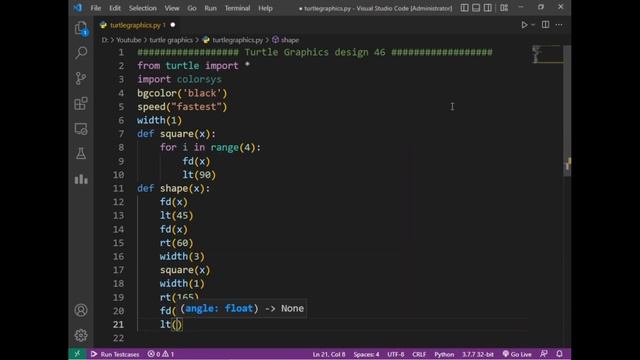This screenshot has height=360, width=640.
Task: Open the Accounts menu icon
Action: point(81,310)
